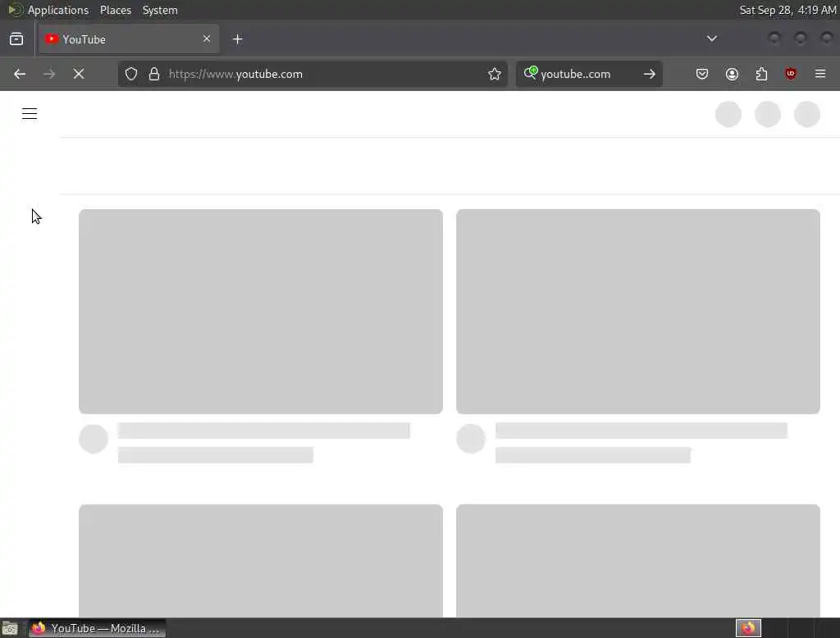The image size is (840, 638).
Task: View site security via padlock icon
Action: coord(154,74)
